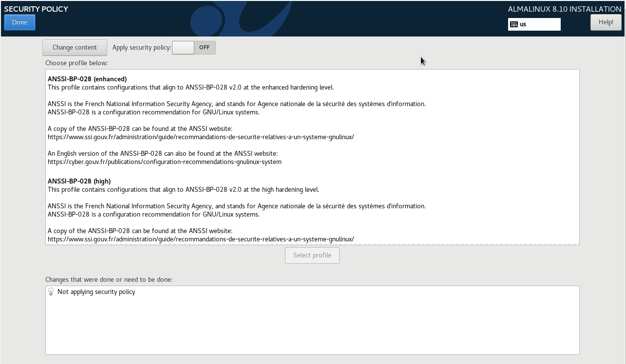Click the cyber.gouv.fr URL in enhanced profile

point(164,162)
